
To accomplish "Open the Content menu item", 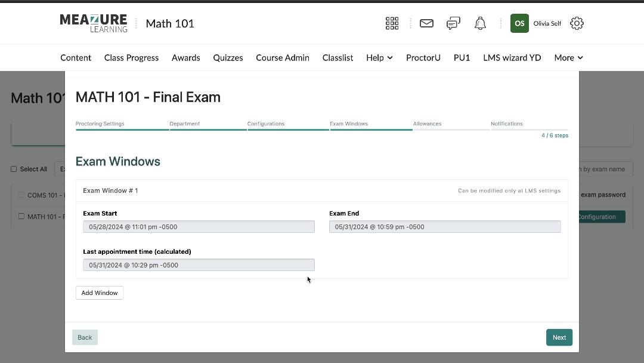I will click(76, 57).
